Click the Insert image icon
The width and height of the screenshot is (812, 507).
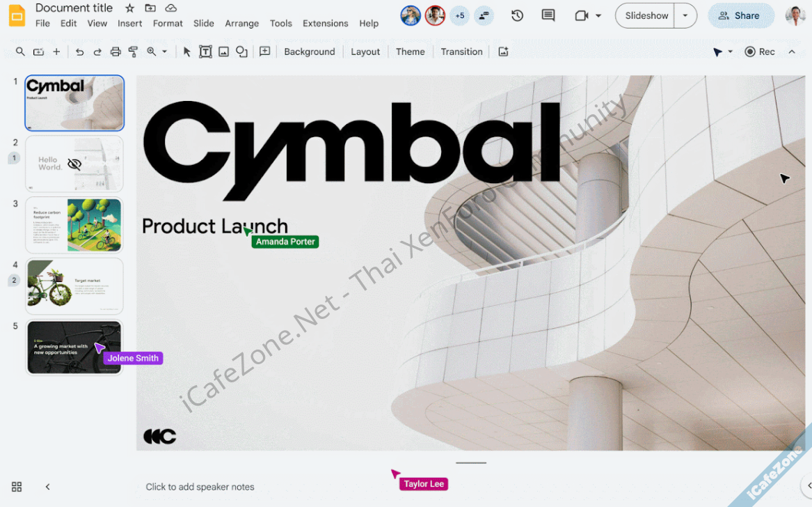click(x=223, y=52)
